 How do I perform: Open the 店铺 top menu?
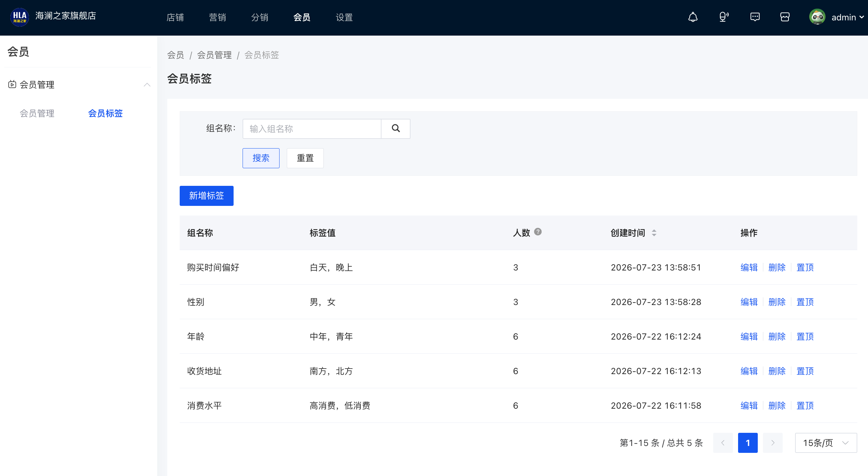tap(175, 17)
